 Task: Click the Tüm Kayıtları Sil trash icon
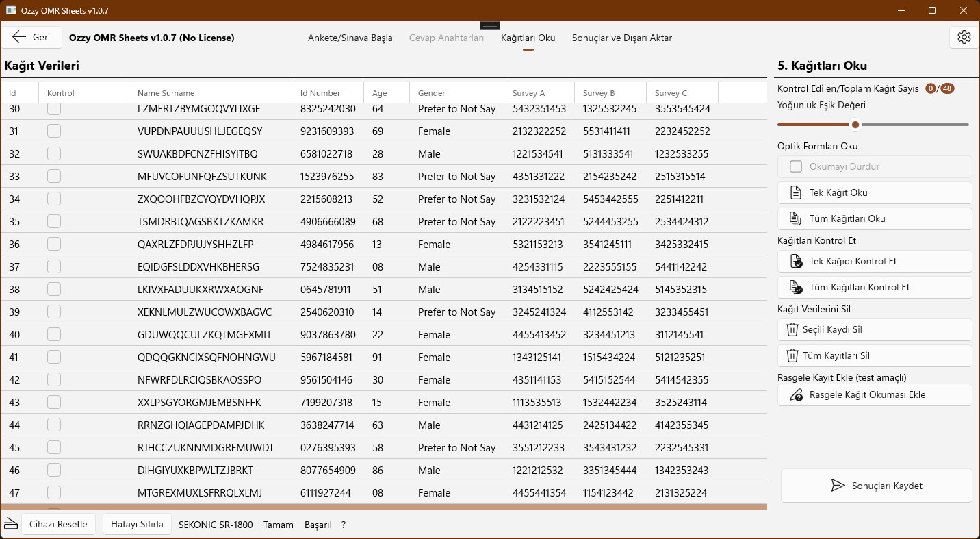(792, 355)
